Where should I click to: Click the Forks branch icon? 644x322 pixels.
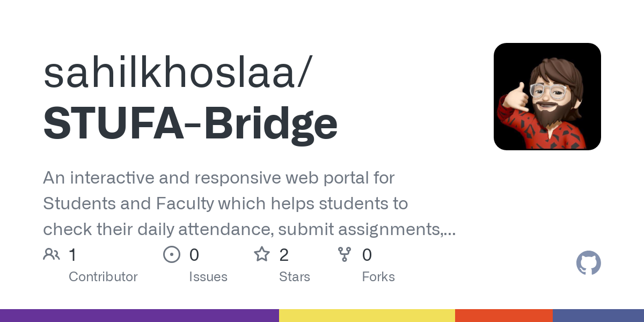[x=344, y=254]
